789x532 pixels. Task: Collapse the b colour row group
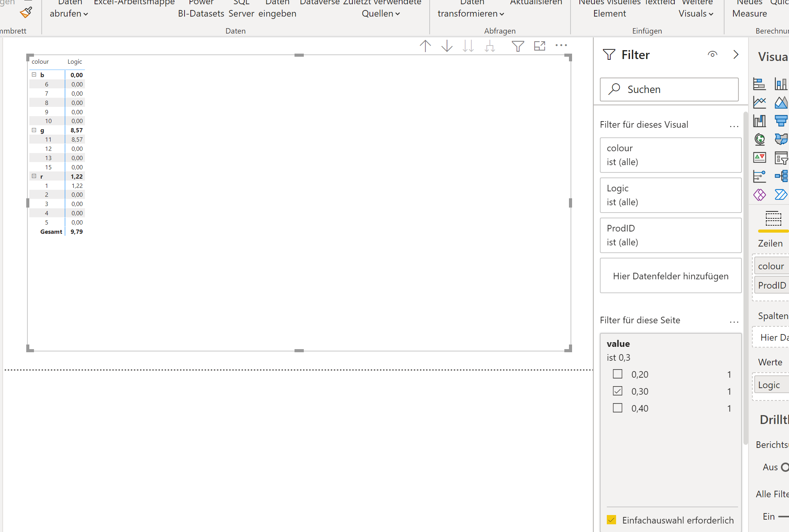[34, 74]
